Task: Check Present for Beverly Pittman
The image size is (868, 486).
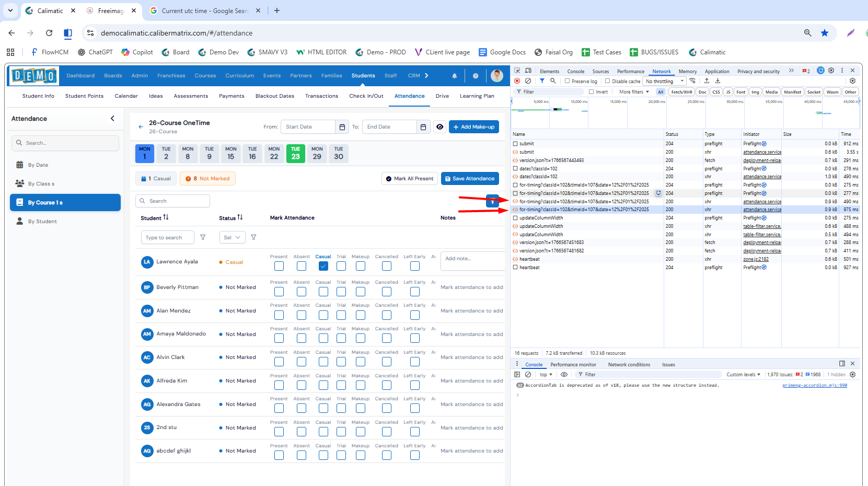Action: click(279, 292)
